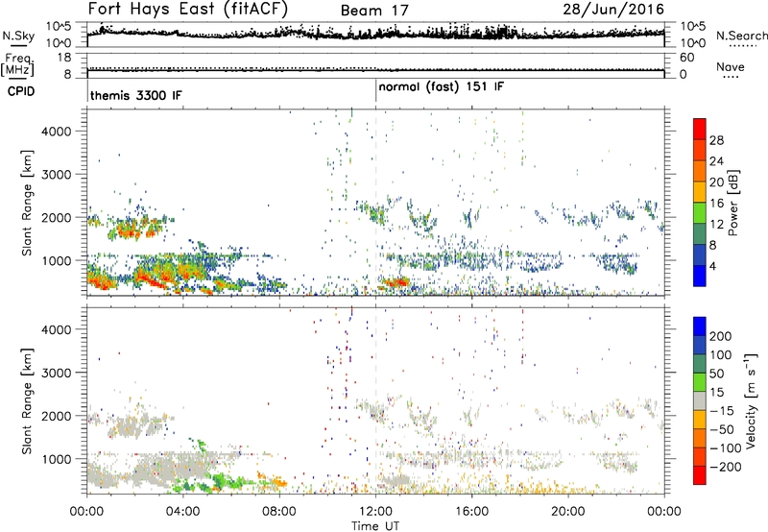Click the "Beam 17" label
Screen dimensions: 768x532
pos(374,11)
